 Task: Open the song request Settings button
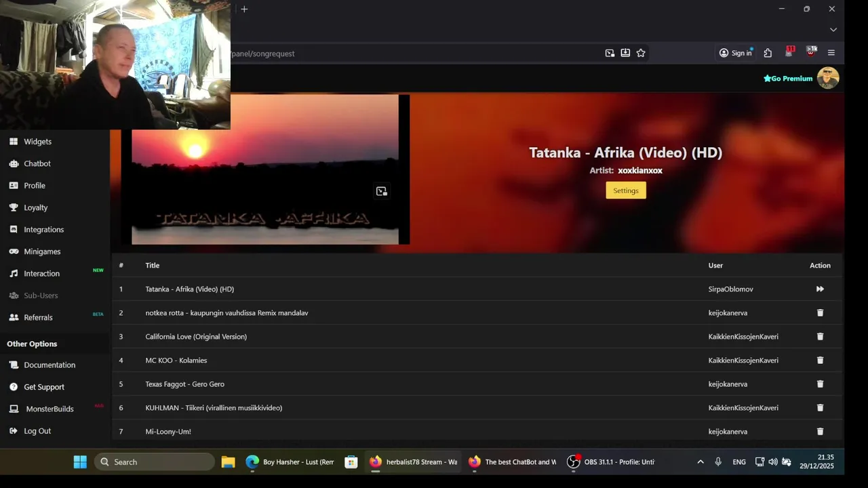[626, 190]
